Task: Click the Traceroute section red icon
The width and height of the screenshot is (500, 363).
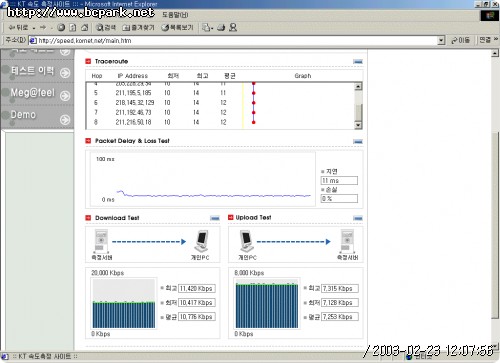Action: [88, 61]
